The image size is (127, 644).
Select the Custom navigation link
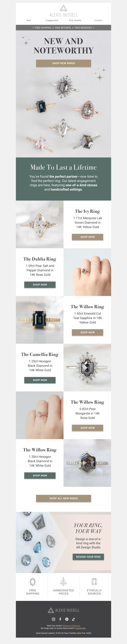coord(98,21)
